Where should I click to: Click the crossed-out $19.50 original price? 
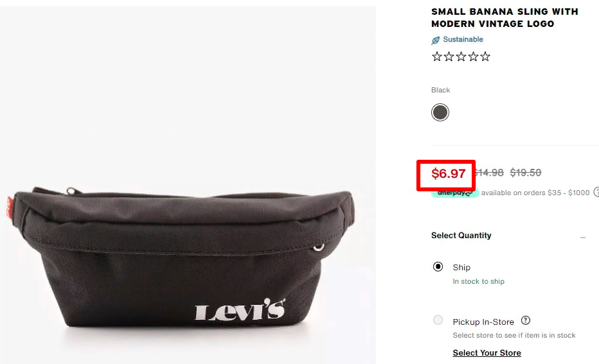(x=525, y=173)
